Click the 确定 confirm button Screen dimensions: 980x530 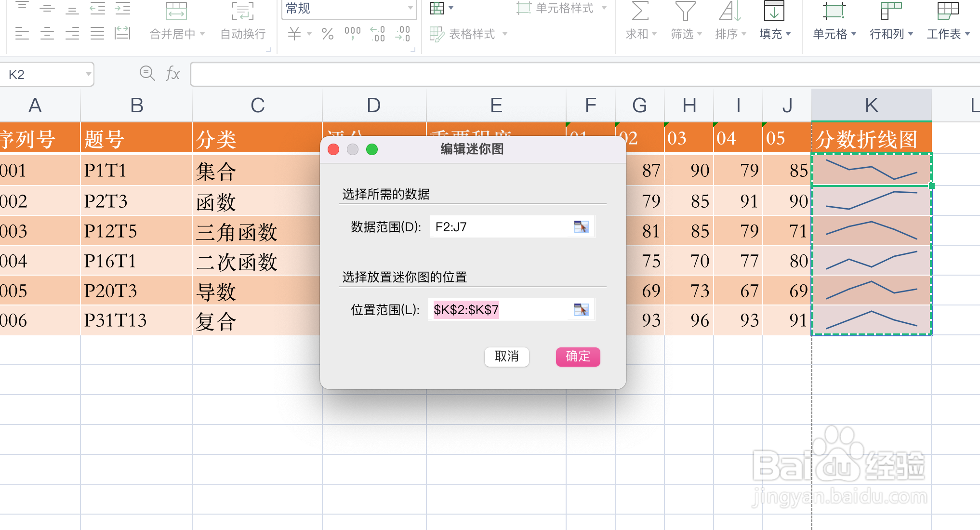[x=578, y=357]
